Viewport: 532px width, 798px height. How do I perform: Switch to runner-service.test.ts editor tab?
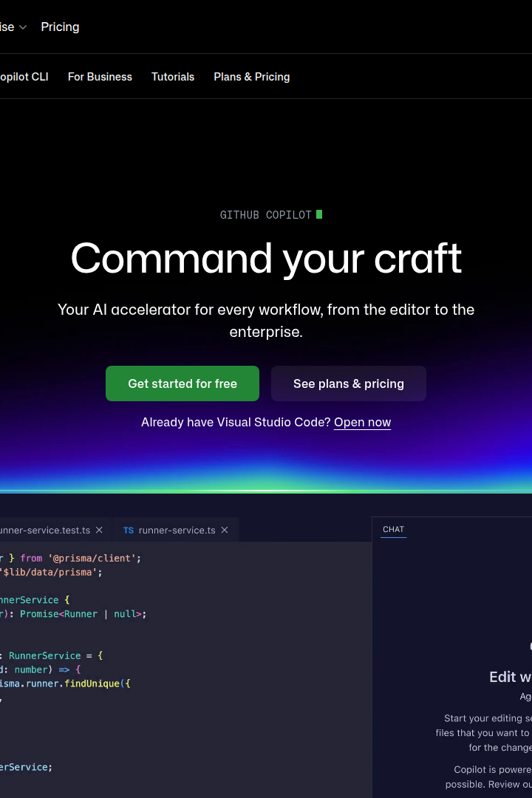click(x=55, y=530)
